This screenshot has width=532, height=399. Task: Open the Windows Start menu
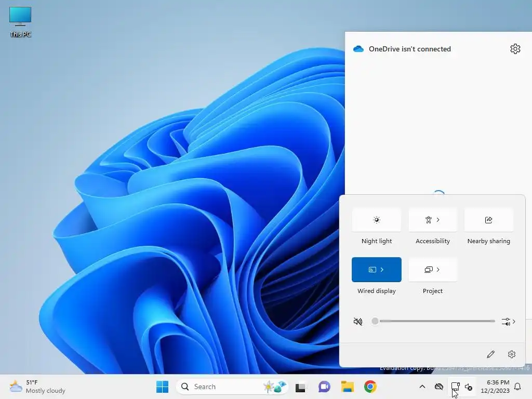click(x=162, y=387)
